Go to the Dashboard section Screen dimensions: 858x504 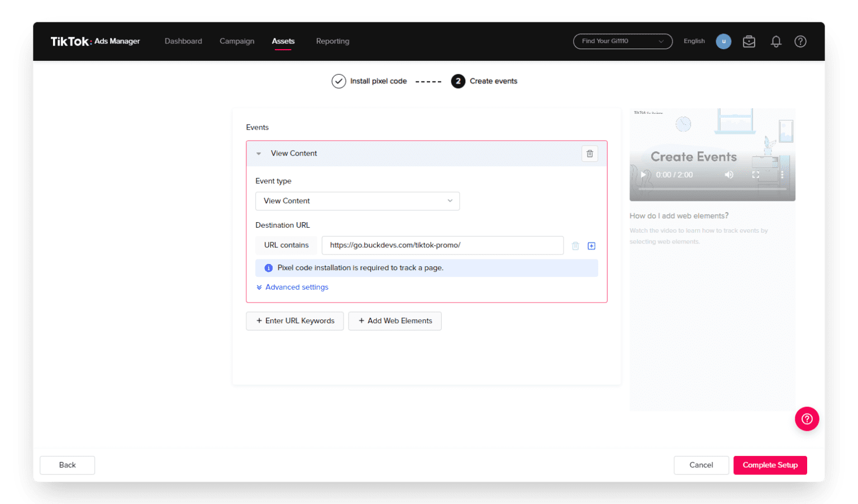(183, 41)
